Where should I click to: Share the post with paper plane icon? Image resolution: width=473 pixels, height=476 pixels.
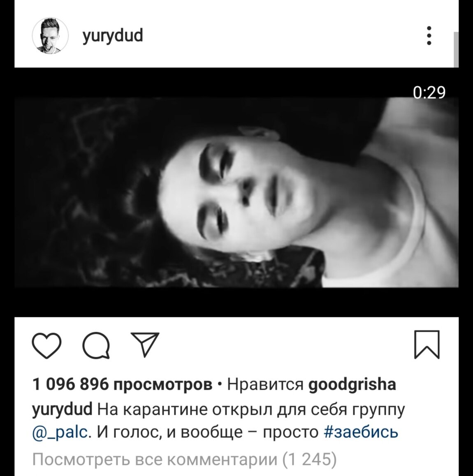145,344
